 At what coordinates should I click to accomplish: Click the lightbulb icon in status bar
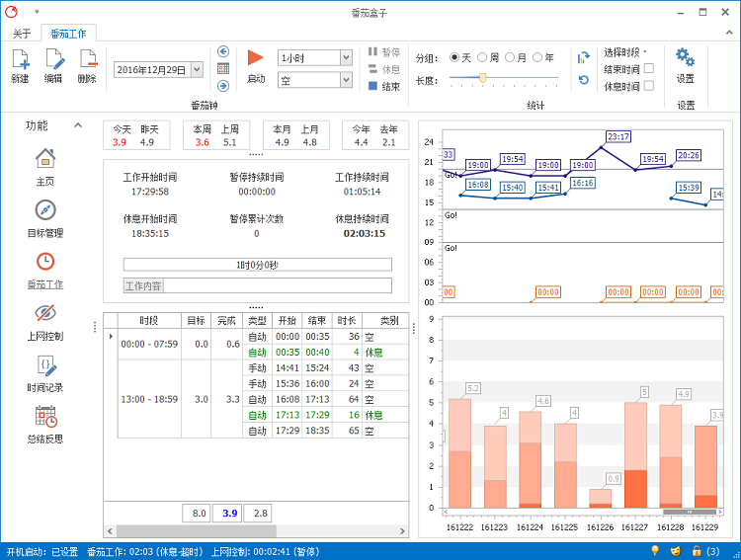click(x=655, y=550)
